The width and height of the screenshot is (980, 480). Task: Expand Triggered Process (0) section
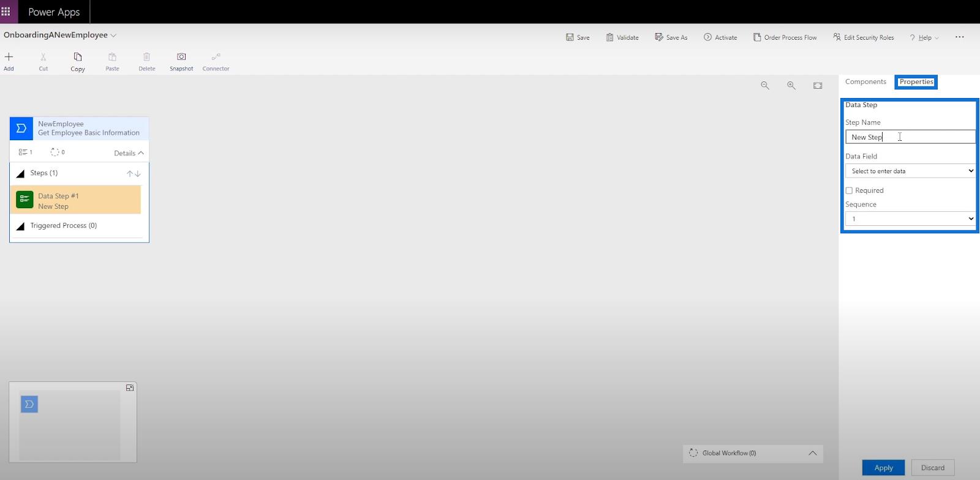(20, 226)
